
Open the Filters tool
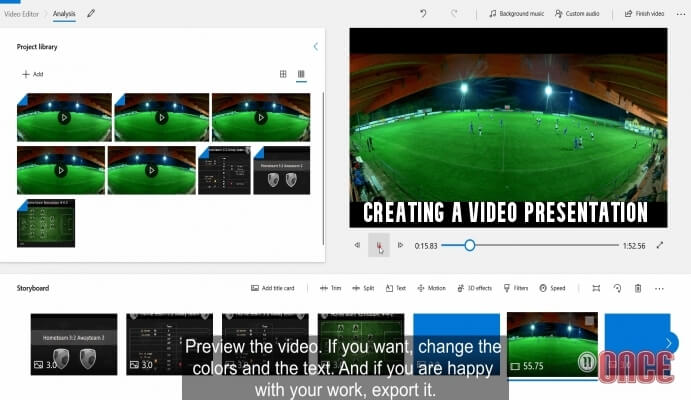[516, 288]
